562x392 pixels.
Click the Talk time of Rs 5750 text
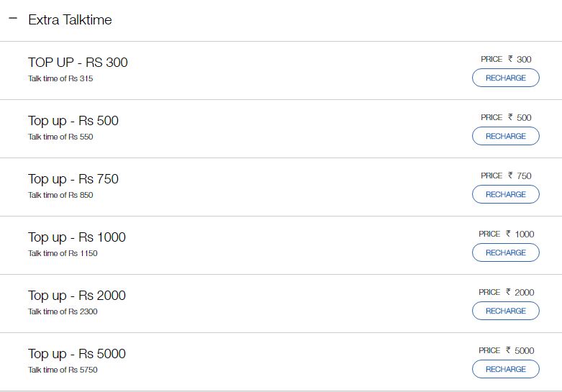[x=63, y=370]
